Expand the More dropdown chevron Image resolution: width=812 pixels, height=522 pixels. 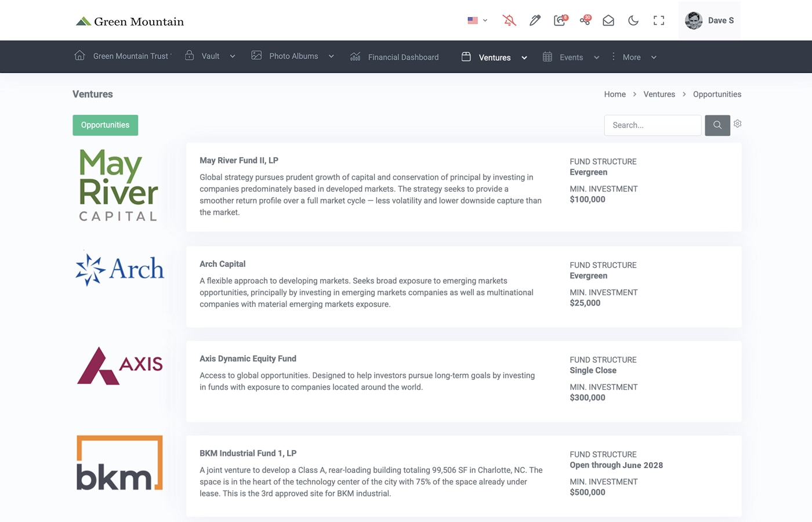coord(654,58)
